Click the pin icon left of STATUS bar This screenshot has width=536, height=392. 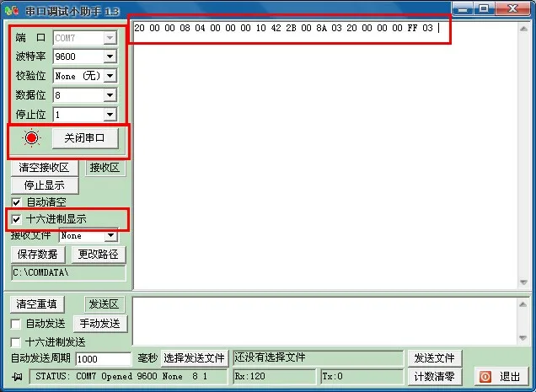[x=17, y=377]
